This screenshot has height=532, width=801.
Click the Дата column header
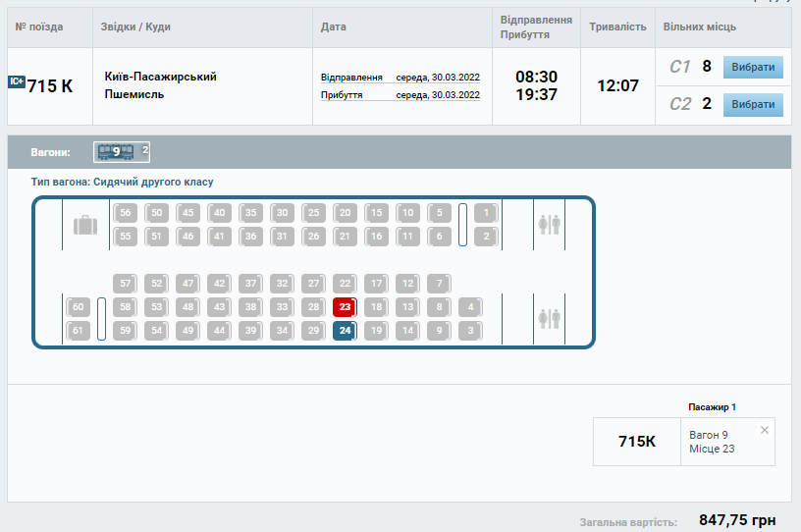click(x=334, y=27)
